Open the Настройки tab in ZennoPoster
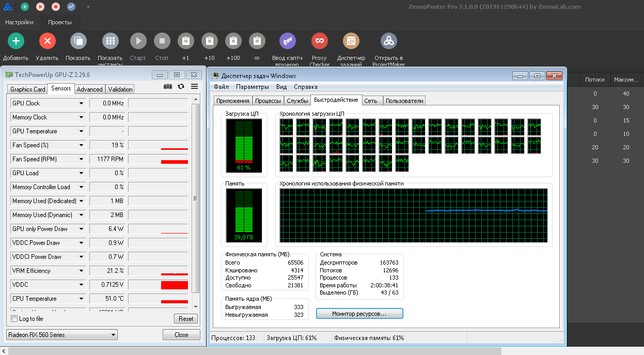The height and width of the screenshot is (355, 644). [19, 22]
